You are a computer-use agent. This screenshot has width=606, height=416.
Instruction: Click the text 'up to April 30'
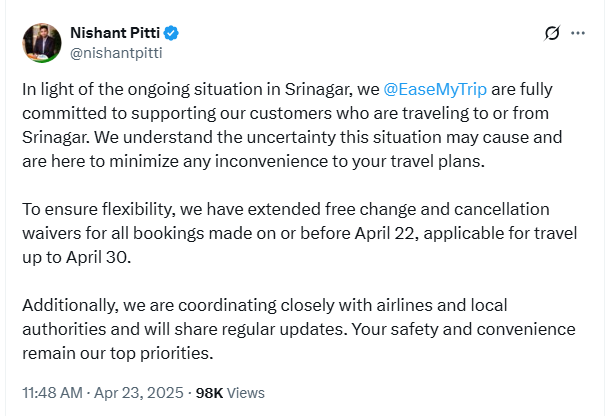tap(75, 257)
